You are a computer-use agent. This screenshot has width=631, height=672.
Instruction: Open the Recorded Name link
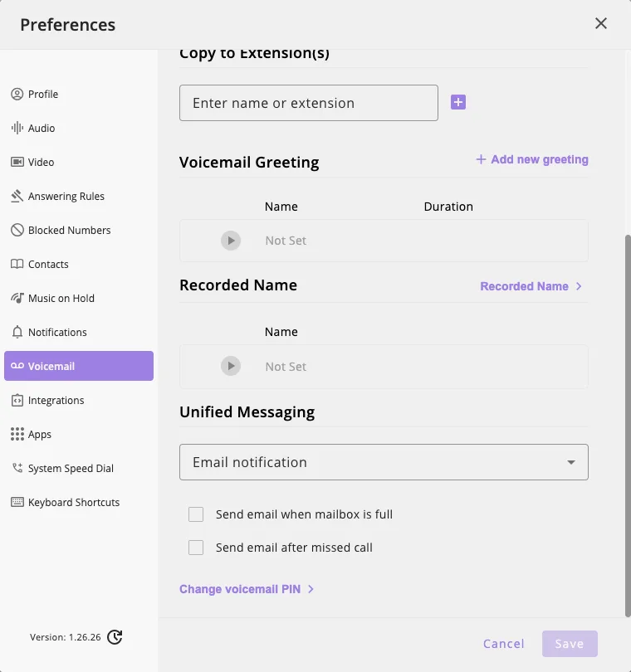click(x=531, y=286)
